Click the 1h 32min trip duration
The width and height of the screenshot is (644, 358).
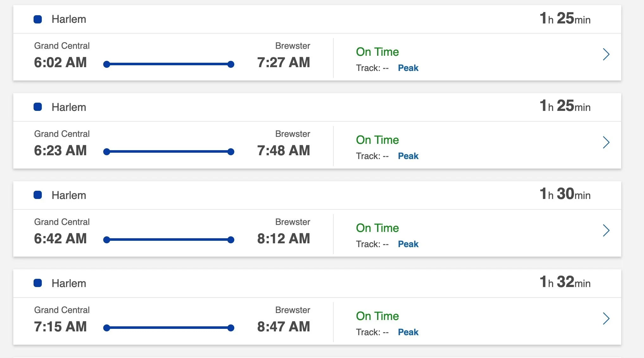(x=565, y=282)
